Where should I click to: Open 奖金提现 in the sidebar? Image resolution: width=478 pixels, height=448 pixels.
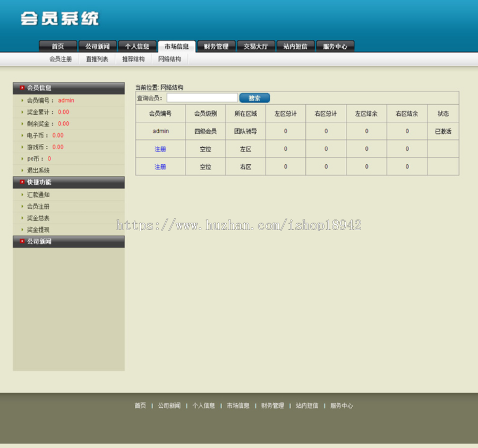coord(38,230)
